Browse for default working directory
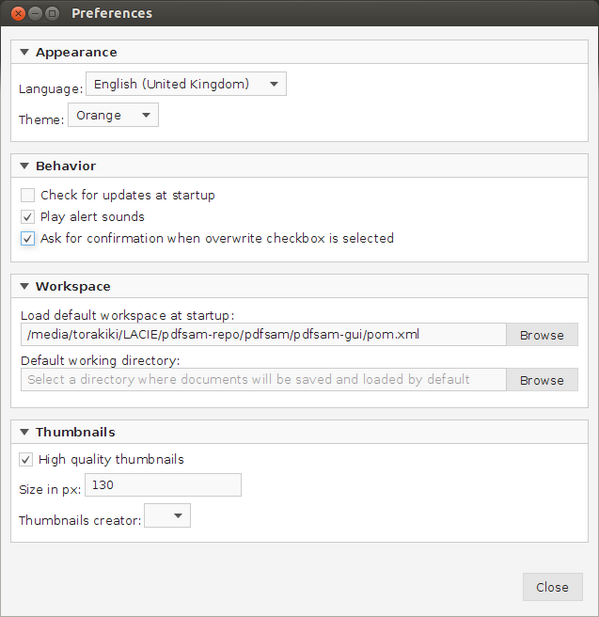The image size is (599, 617). pyautogui.click(x=542, y=380)
